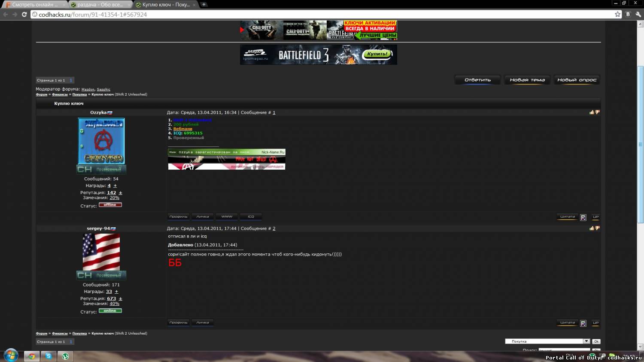Quote sergey-94's post with 'Цитата'

pos(567,323)
